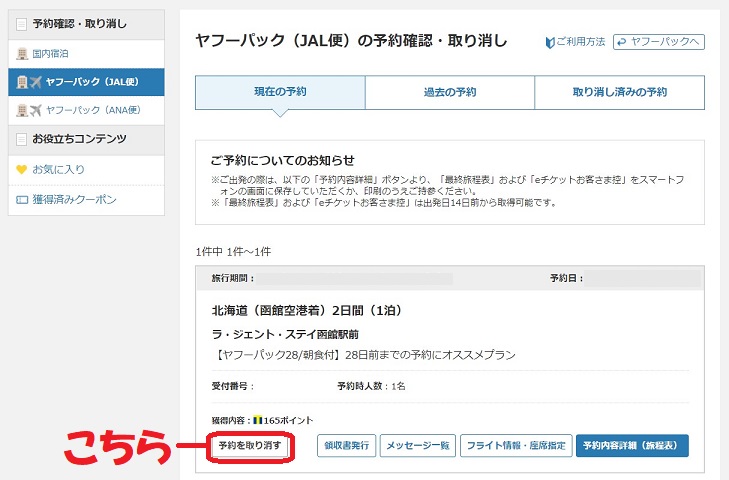729x480 pixels.
Task: Click document icon beside お役立ちコンテンツ header
Action: (x=23, y=140)
